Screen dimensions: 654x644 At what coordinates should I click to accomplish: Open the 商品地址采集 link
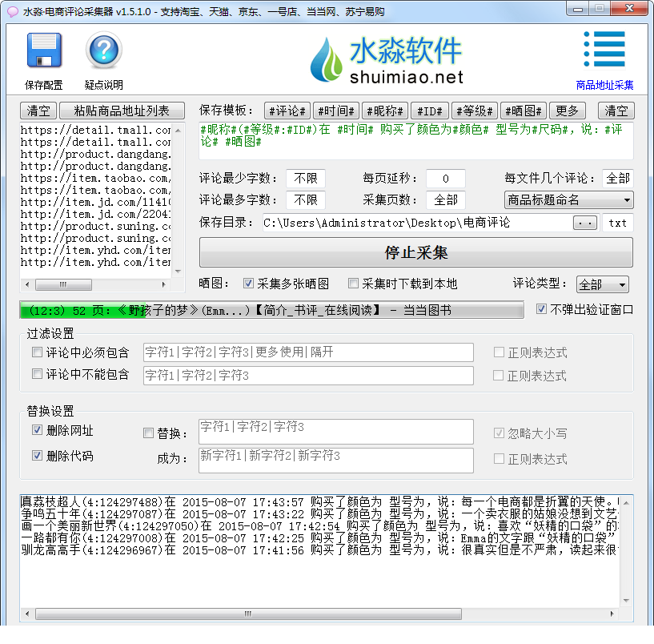[x=604, y=85]
